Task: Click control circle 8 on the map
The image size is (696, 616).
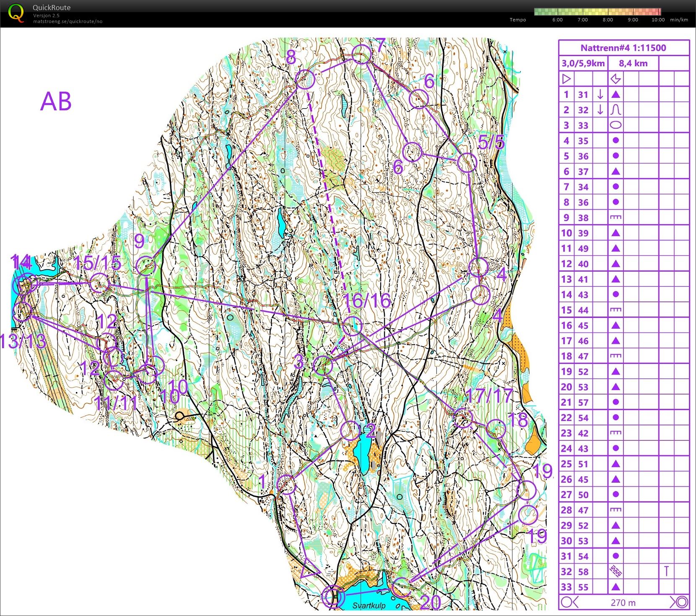Action: coord(305,79)
